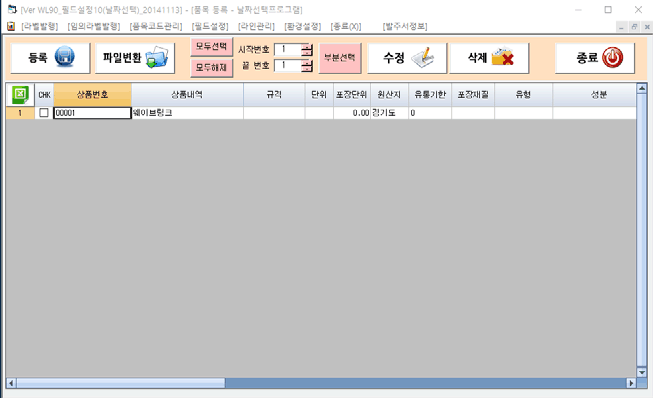
Task: Click the green Excel export icon
Action: 20,95
